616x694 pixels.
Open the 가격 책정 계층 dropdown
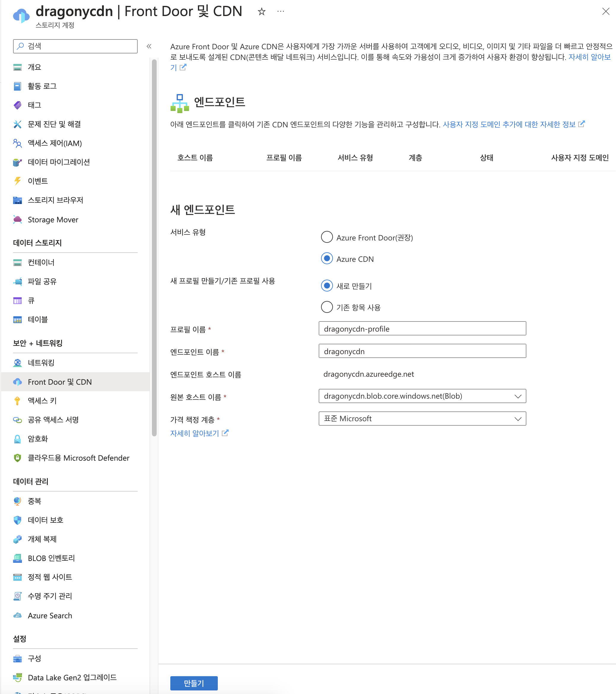(x=422, y=419)
